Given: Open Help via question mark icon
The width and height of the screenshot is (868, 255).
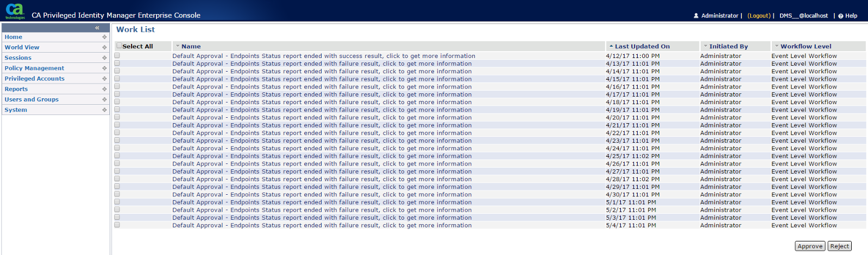Looking at the screenshot, I should 841,16.
